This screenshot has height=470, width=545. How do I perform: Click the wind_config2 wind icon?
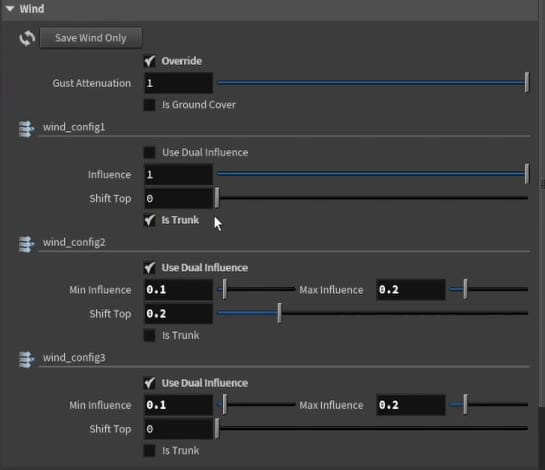click(x=26, y=244)
